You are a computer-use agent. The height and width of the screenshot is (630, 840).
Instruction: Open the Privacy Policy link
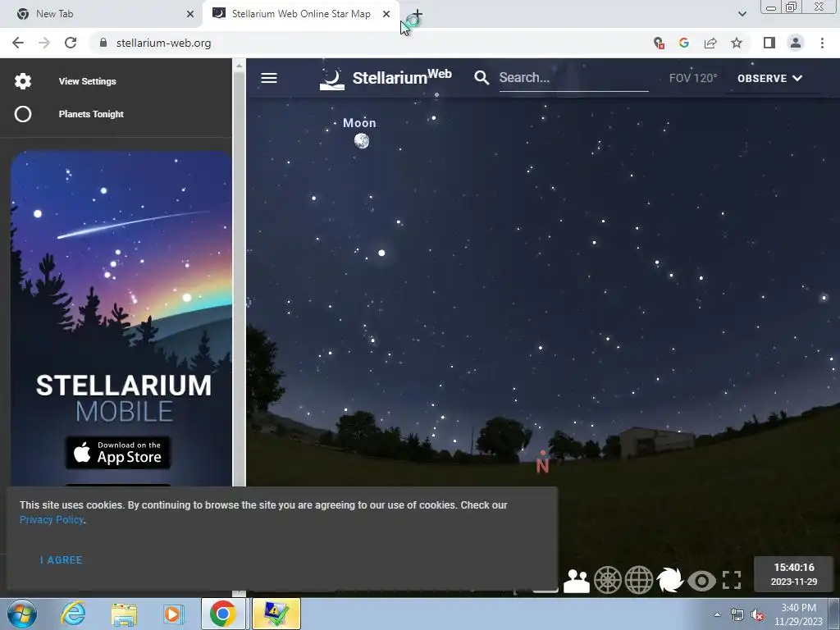[52, 519]
